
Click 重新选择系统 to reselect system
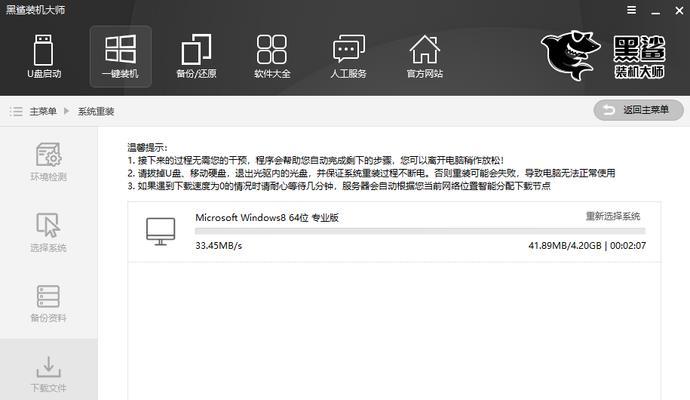pyautogui.click(x=613, y=216)
